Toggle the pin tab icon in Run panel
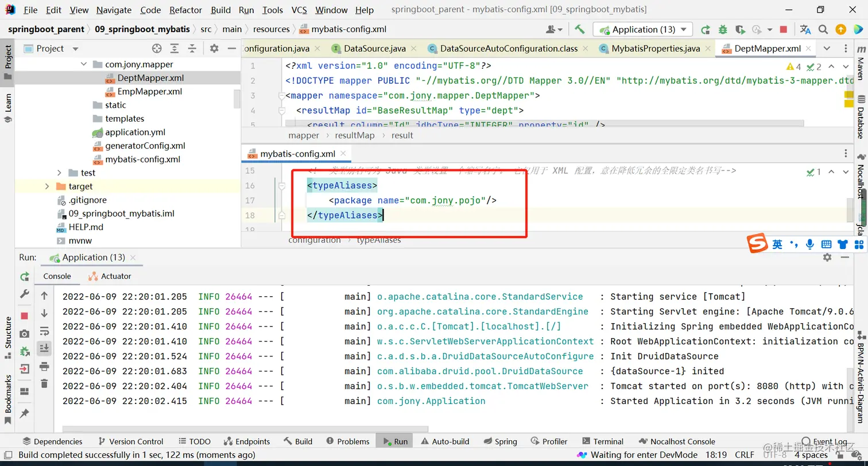 [x=25, y=413]
